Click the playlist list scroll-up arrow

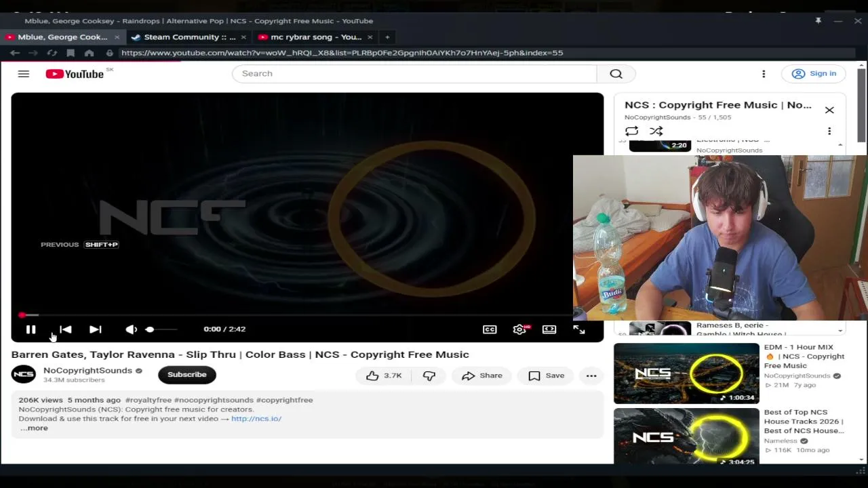click(840, 145)
